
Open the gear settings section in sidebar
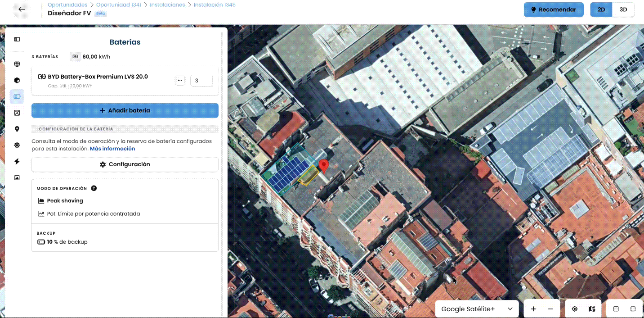click(17, 145)
